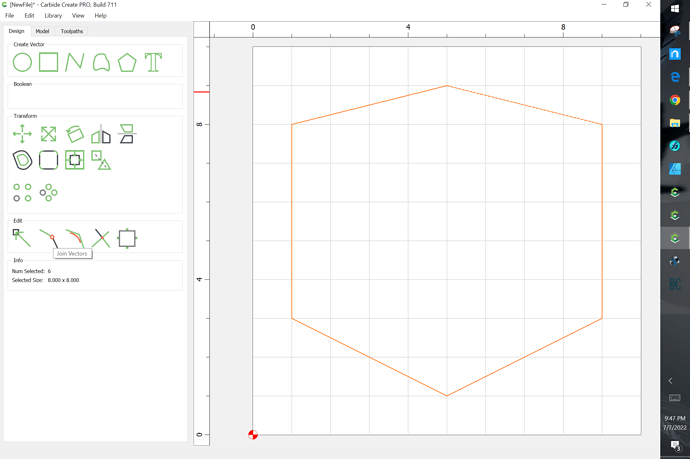This screenshot has height=459, width=690.
Task: Open the File menu
Action: point(9,15)
